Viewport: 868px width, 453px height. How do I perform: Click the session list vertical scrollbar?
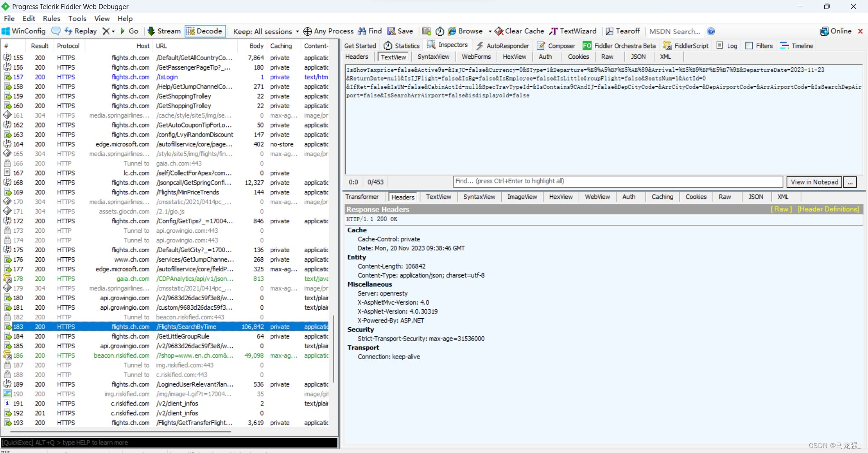point(334,349)
